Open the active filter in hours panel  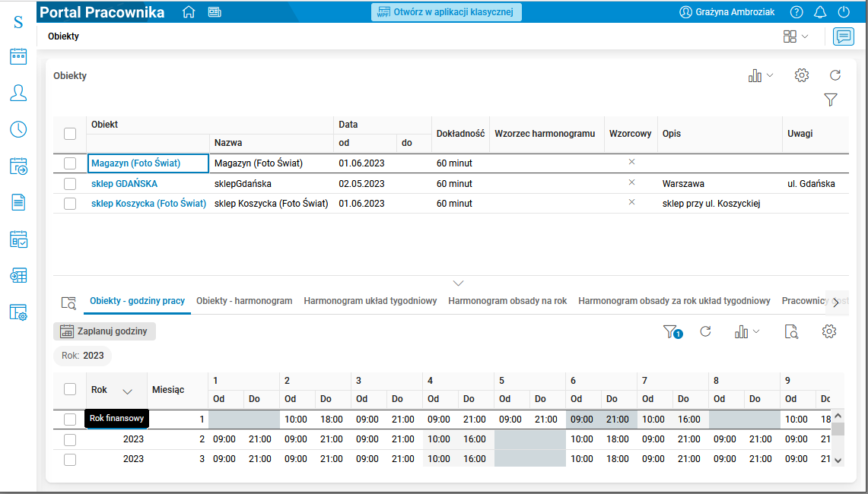point(672,332)
